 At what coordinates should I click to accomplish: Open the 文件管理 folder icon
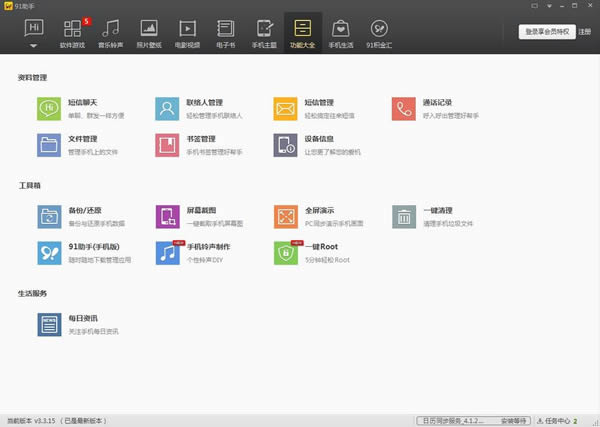[49, 145]
